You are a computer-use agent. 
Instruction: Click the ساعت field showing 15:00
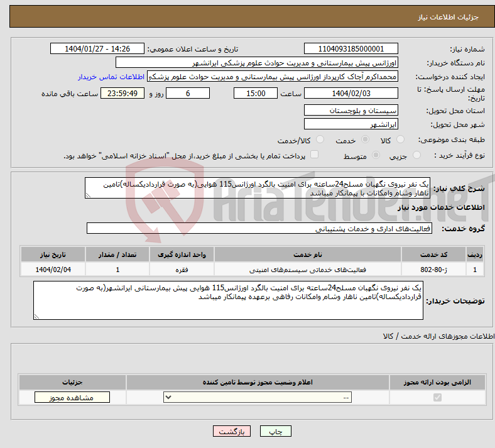pyautogui.click(x=256, y=93)
